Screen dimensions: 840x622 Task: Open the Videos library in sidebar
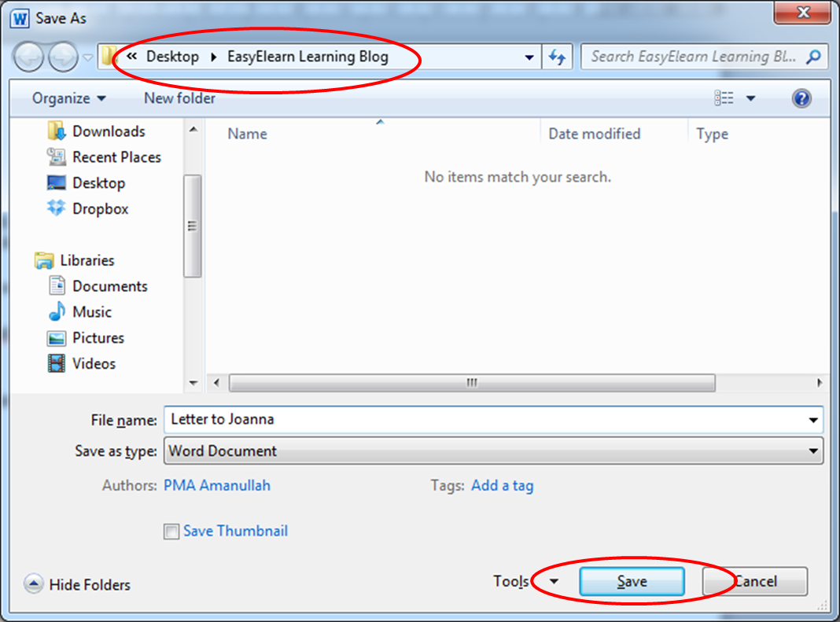94,363
